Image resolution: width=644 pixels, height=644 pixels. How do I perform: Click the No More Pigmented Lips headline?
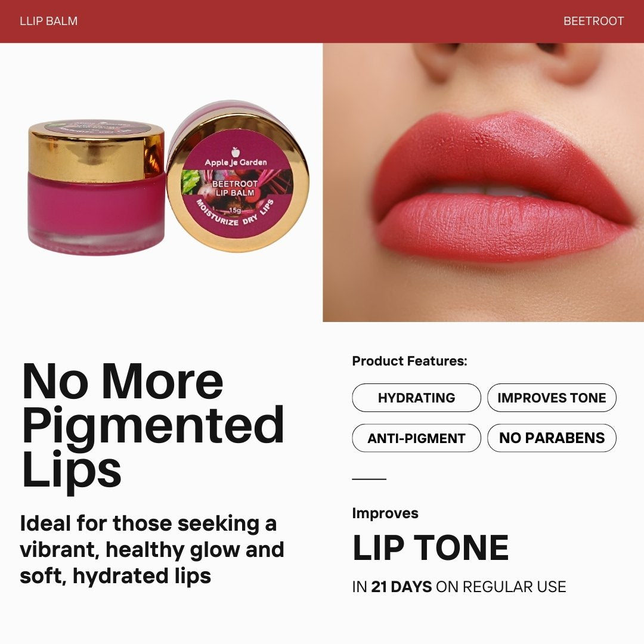[x=153, y=426]
